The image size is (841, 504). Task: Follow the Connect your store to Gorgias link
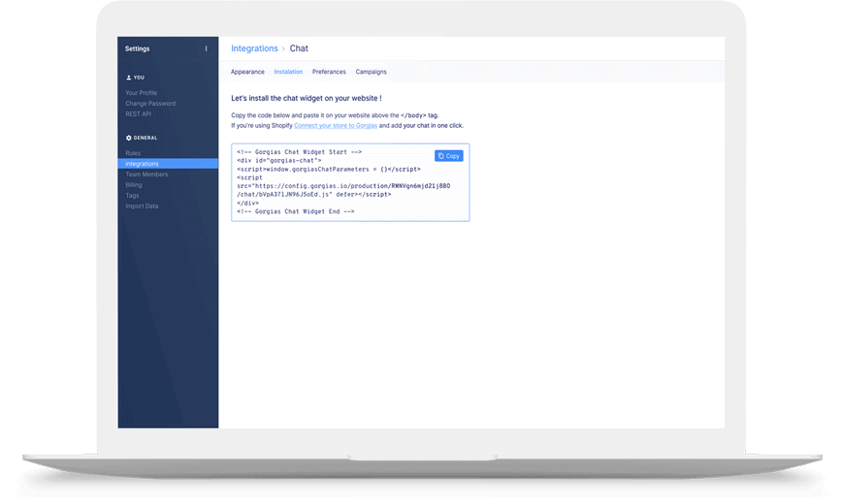point(335,126)
